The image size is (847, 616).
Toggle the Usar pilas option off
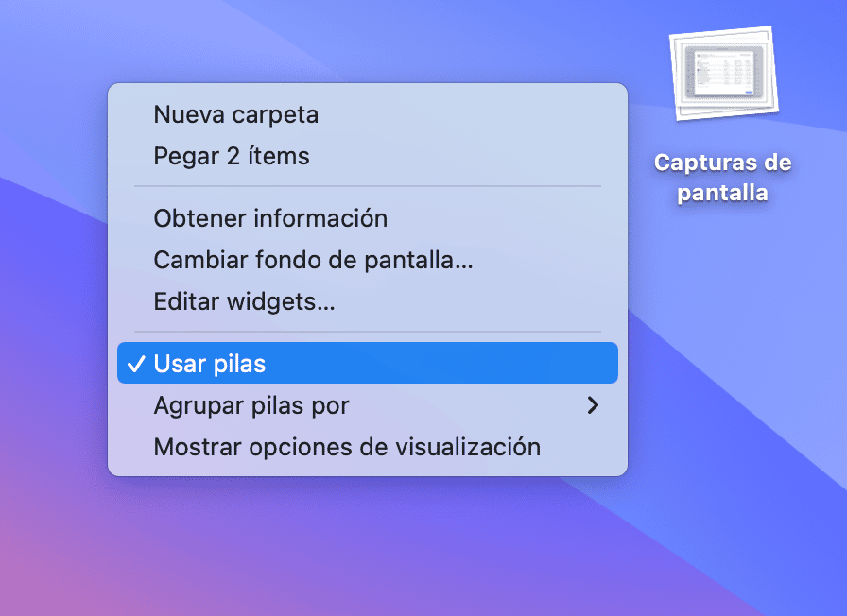coord(368,363)
